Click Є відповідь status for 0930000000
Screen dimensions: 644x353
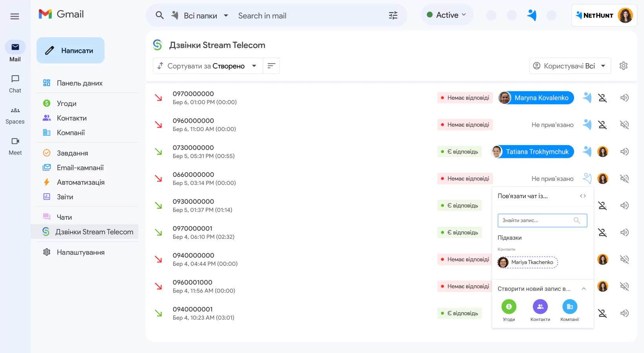(x=459, y=206)
